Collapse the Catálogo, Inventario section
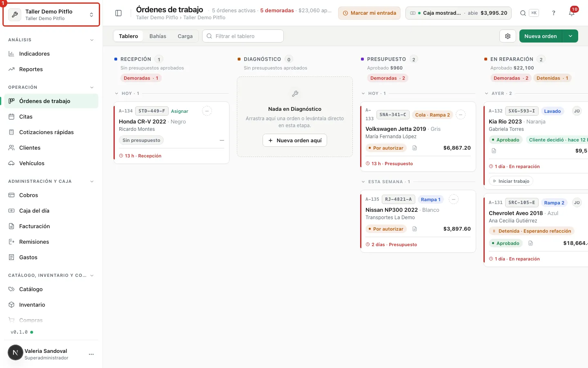The image size is (588, 368). point(92,276)
